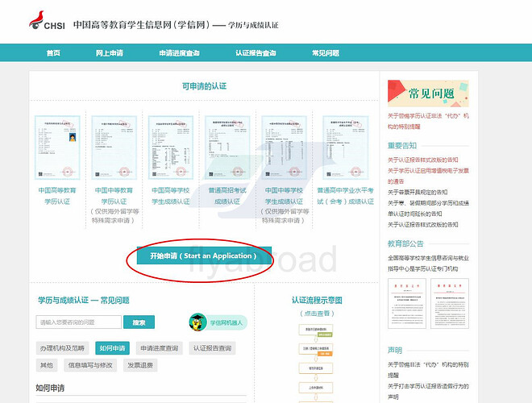
Task: Select the 发票退费 FAQ category tab
Action: tap(142, 365)
